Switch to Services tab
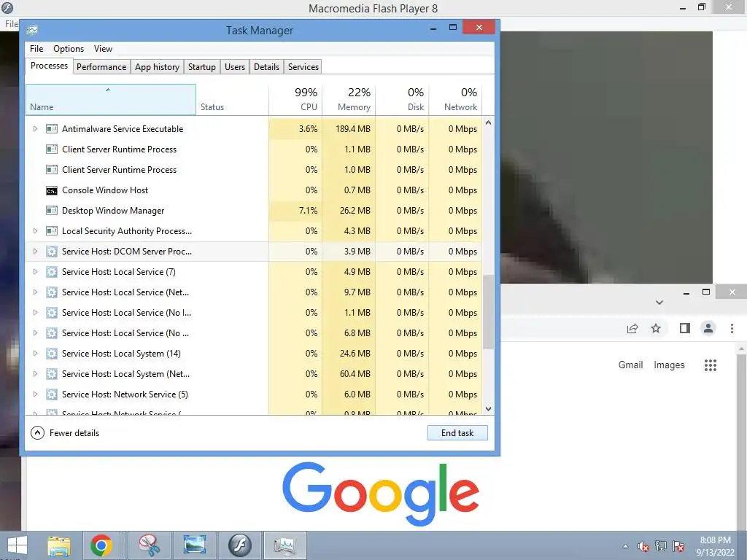 click(x=303, y=66)
